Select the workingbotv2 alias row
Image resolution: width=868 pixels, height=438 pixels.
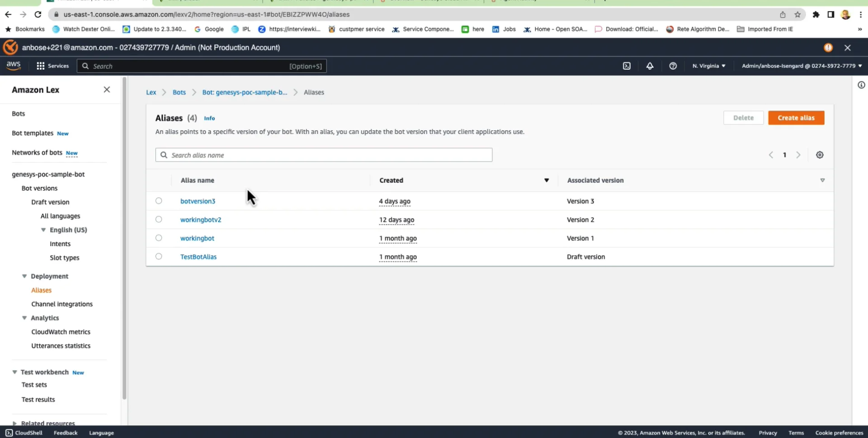pyautogui.click(x=158, y=219)
